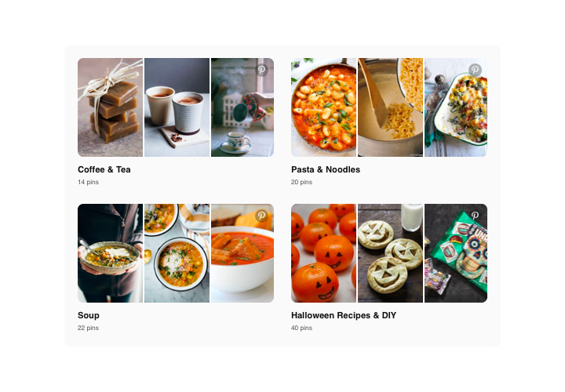Image resolution: width=565 pixels, height=392 pixels.
Task: Select the gnocchi in tomato sauce thumbnail
Action: tap(323, 107)
